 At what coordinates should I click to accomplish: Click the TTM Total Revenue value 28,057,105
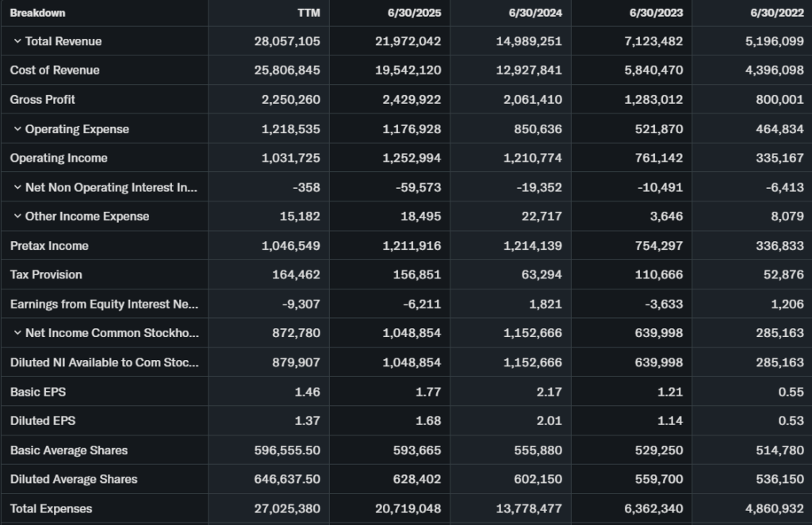coord(287,41)
